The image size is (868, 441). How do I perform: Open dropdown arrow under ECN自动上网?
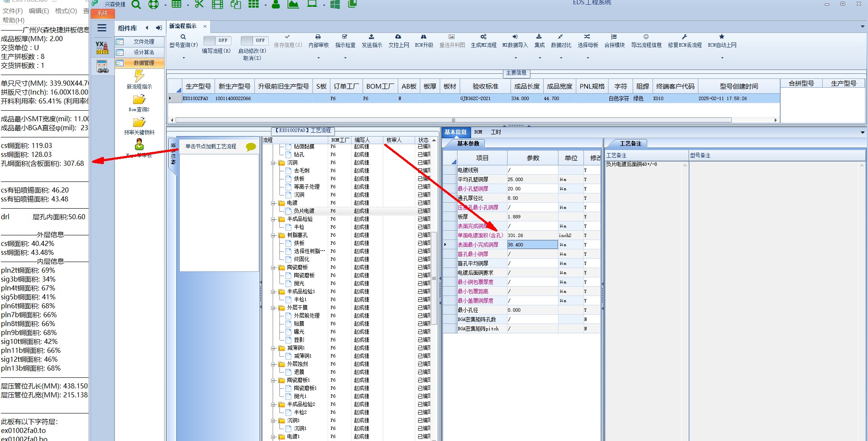(722, 58)
